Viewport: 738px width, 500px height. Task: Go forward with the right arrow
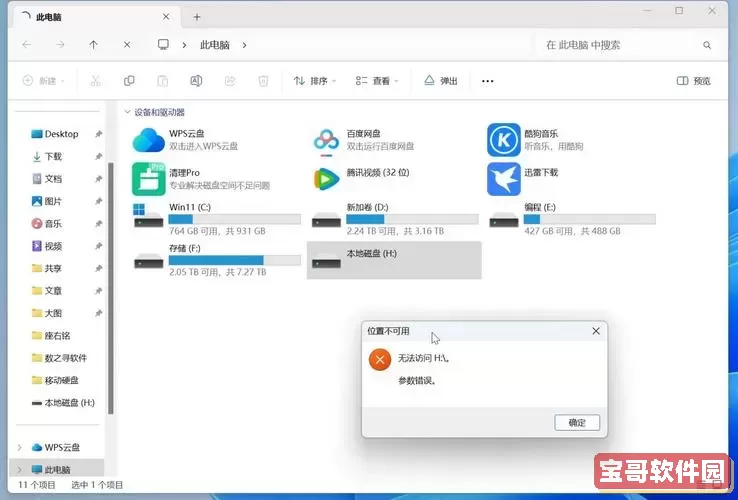60,45
